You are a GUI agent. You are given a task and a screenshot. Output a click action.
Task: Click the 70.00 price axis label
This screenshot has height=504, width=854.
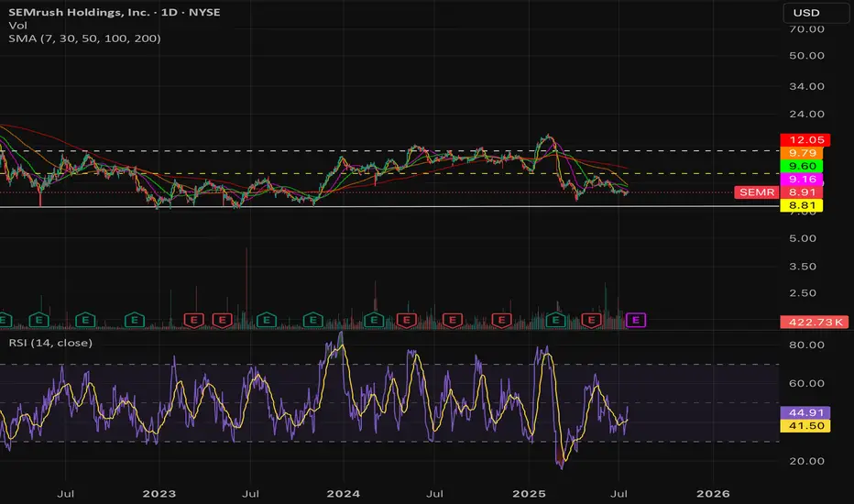806,29
